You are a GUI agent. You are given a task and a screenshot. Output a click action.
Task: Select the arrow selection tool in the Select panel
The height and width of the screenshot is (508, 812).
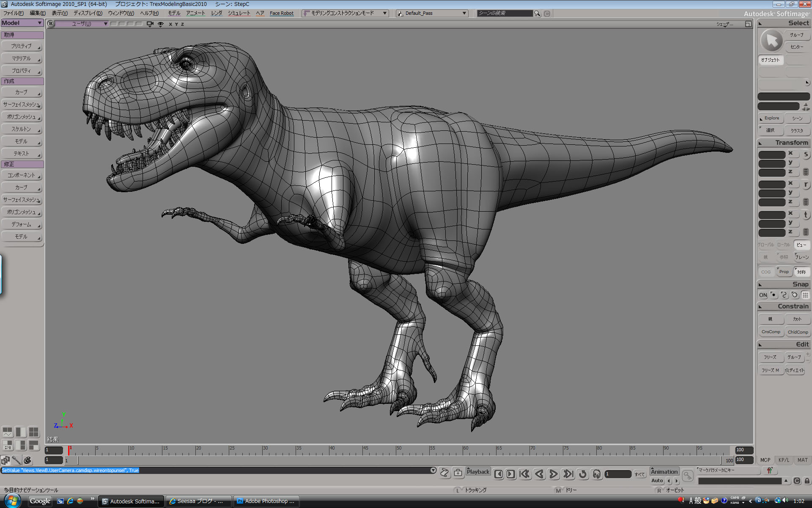coord(771,41)
